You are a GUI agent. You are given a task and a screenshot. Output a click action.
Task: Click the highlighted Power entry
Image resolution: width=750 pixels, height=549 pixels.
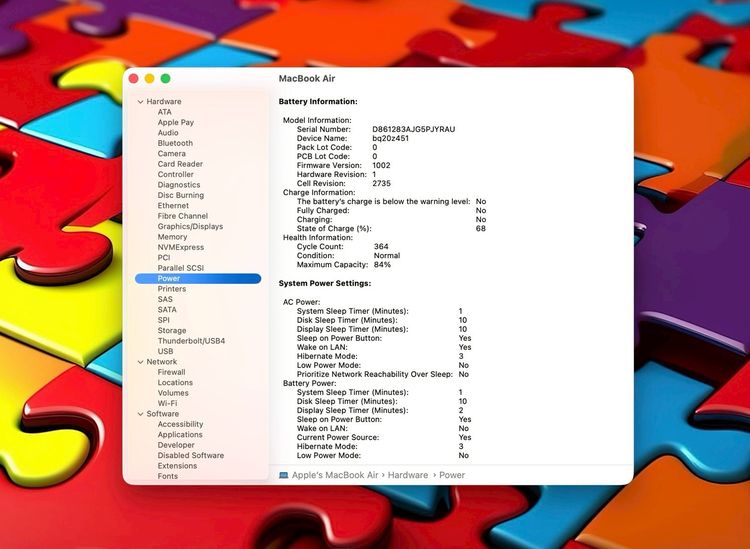(198, 279)
